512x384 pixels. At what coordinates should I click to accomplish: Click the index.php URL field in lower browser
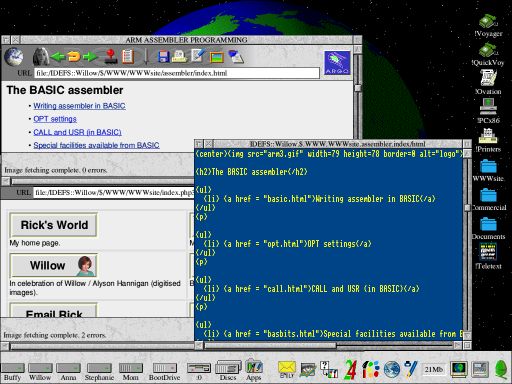(114, 193)
